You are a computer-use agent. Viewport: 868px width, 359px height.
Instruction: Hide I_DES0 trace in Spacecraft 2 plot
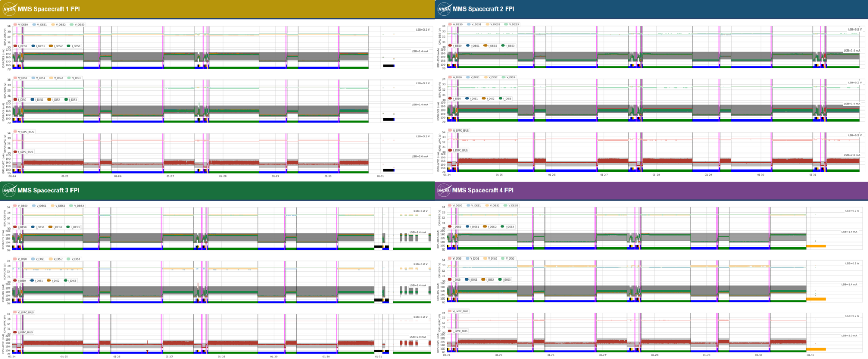[x=456, y=46]
